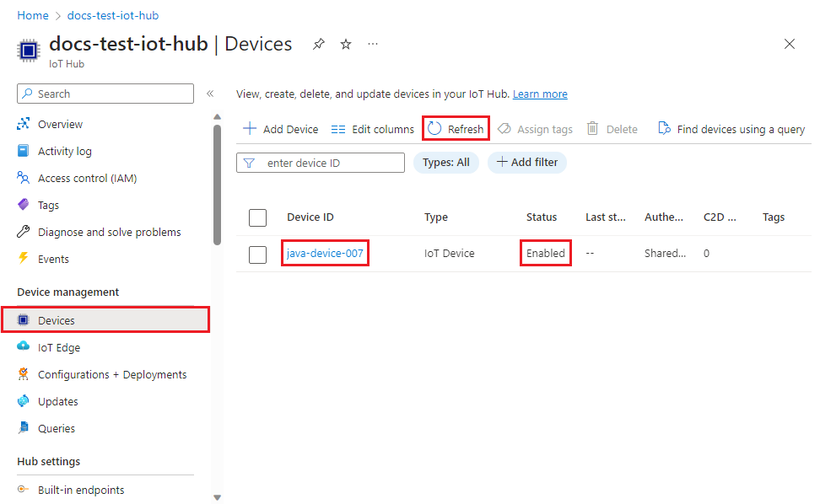
Task: Click the Home breadcrumb link
Action: (33, 16)
